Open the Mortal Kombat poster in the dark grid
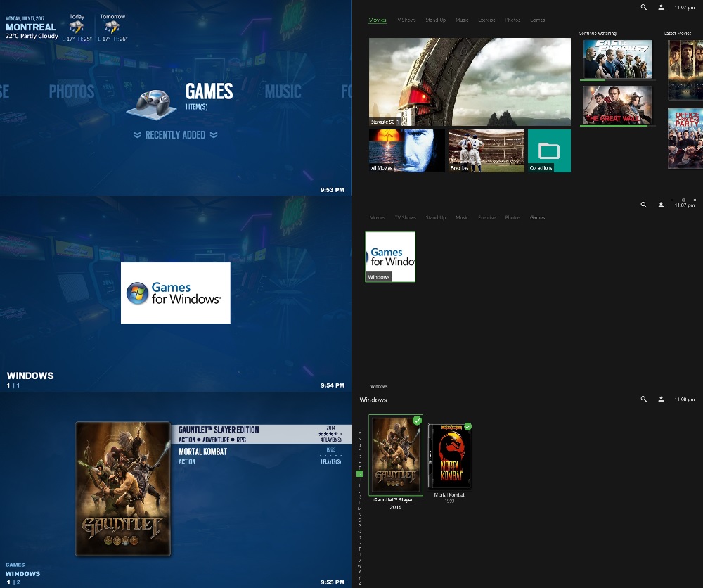 coord(450,456)
